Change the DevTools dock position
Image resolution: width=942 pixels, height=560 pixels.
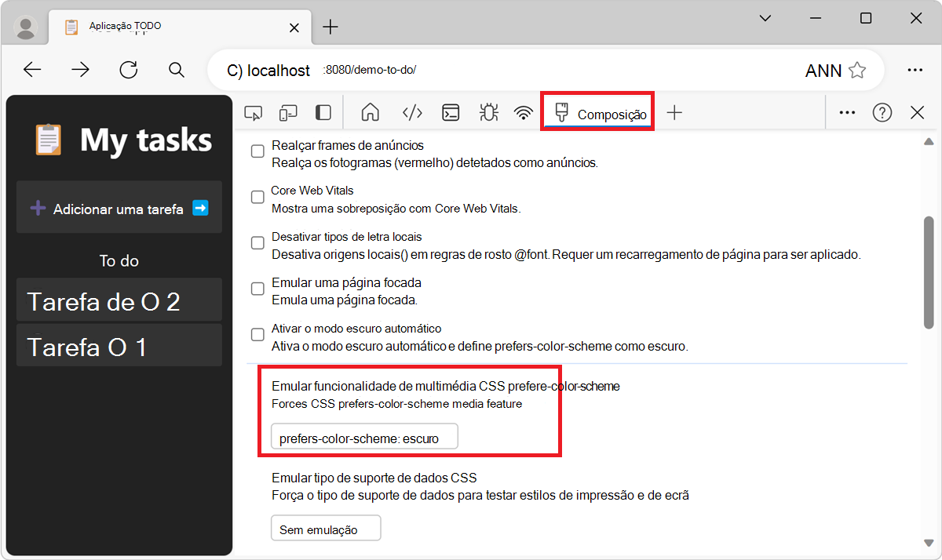pos(322,112)
